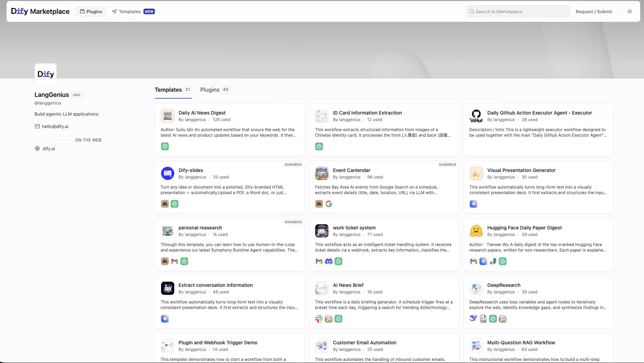Image resolution: width=644 pixels, height=363 pixels.
Task: Click the '126 used' count text
Action: pyautogui.click(x=222, y=120)
